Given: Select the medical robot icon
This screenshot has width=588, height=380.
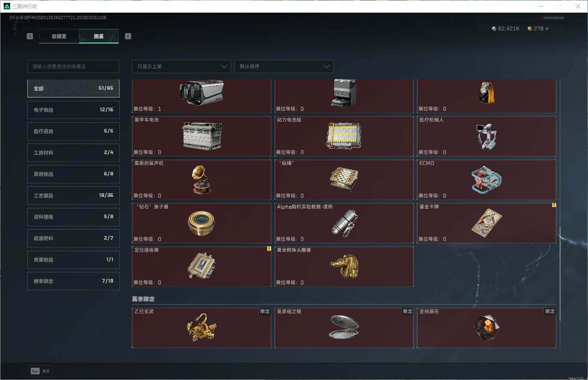Looking at the screenshot, I should pyautogui.click(x=486, y=136).
